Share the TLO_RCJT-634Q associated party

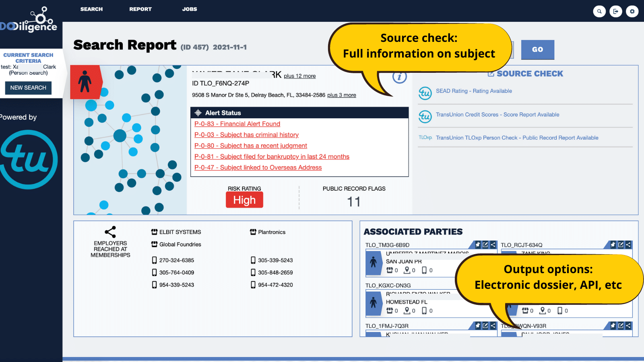tap(628, 245)
